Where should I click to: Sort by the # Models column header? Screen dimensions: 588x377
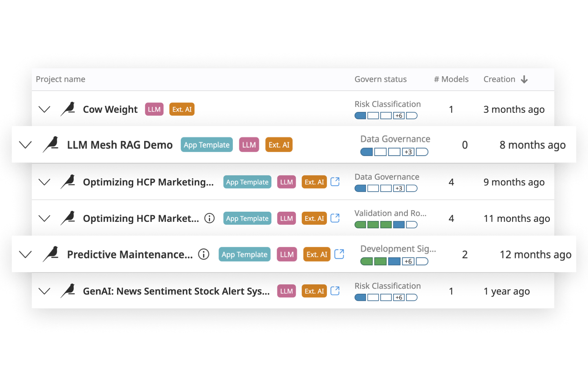[x=451, y=79]
